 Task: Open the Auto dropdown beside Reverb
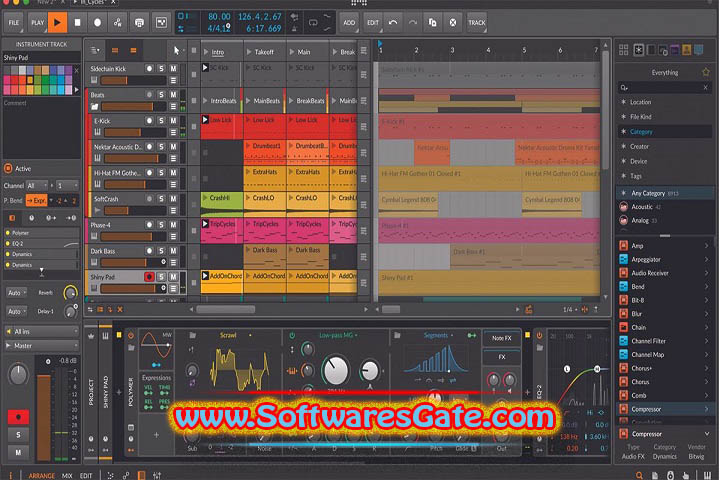click(x=17, y=293)
